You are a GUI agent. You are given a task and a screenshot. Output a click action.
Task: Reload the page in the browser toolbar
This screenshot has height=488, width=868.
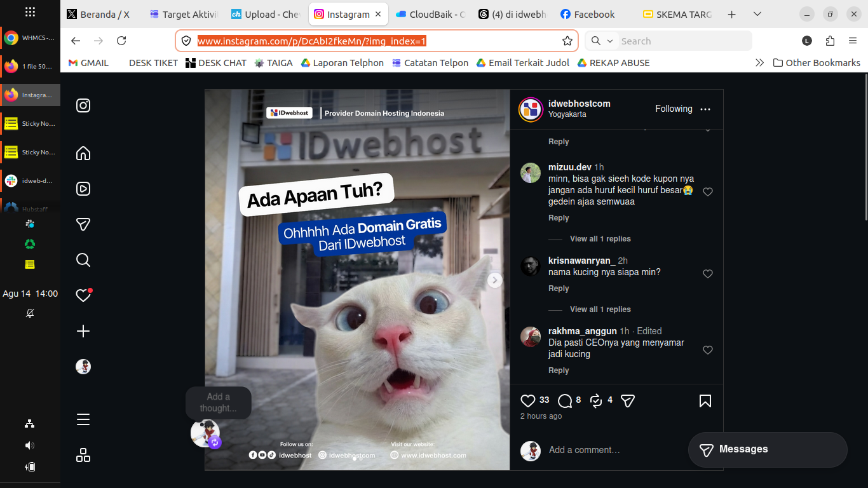pos(121,41)
